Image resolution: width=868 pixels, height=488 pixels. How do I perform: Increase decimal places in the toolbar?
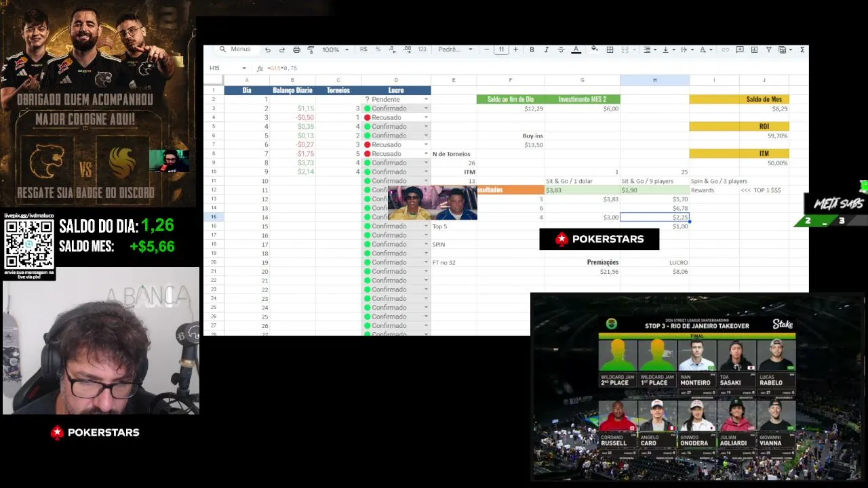(407, 49)
